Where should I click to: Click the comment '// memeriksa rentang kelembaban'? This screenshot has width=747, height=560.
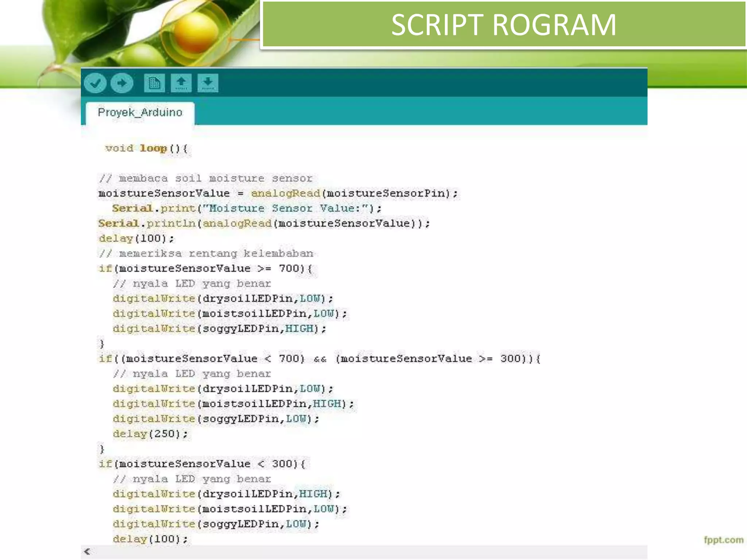pos(206,253)
